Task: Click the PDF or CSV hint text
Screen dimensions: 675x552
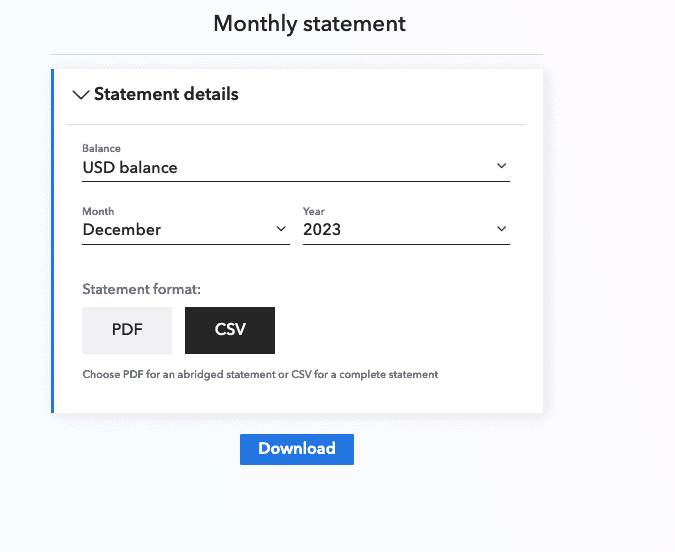Action: [260, 375]
